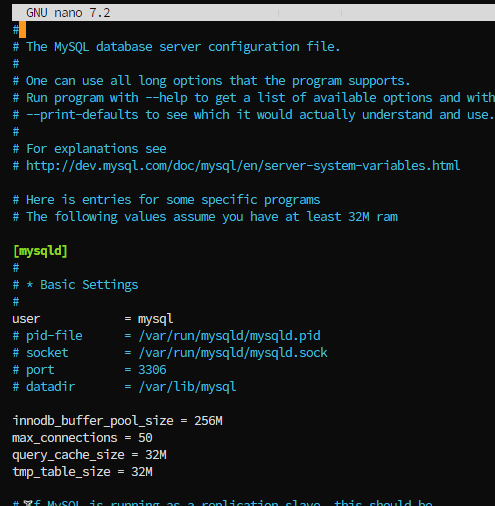The width and height of the screenshot is (495, 506).
Task: Click the 'For explanations see' comment line
Action: pyautogui.click(x=89, y=149)
